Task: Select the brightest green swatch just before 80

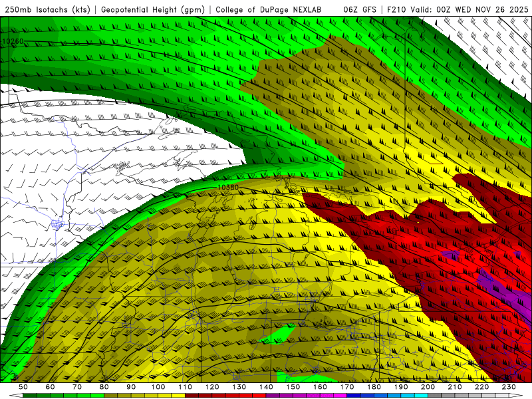Action: click(97, 395)
